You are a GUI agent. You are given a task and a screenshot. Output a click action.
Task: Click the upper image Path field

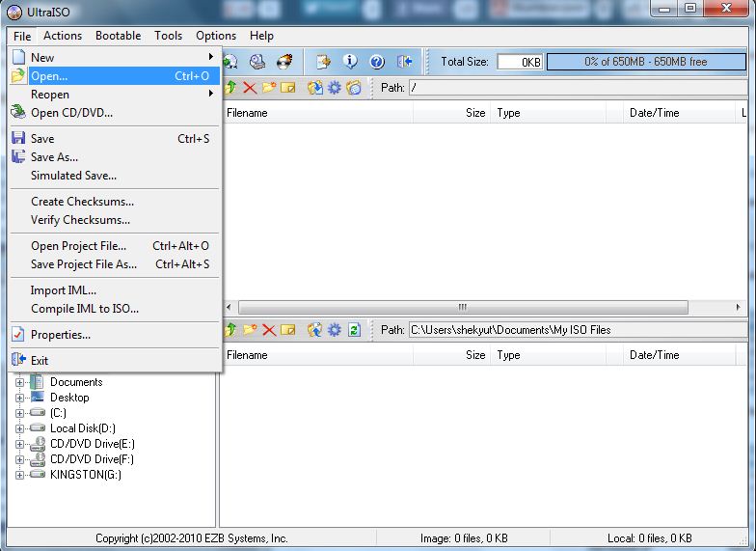click(x=578, y=87)
